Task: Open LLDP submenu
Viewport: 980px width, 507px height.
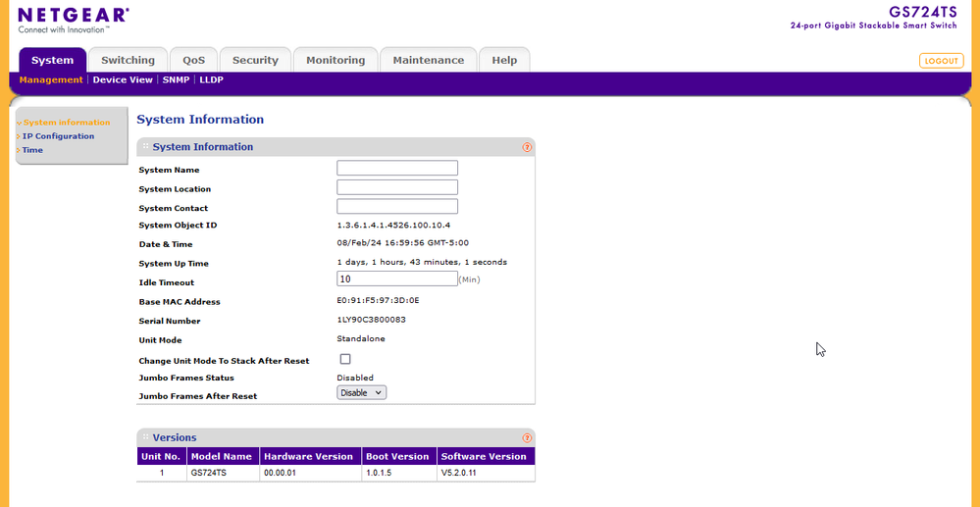Action: [211, 80]
